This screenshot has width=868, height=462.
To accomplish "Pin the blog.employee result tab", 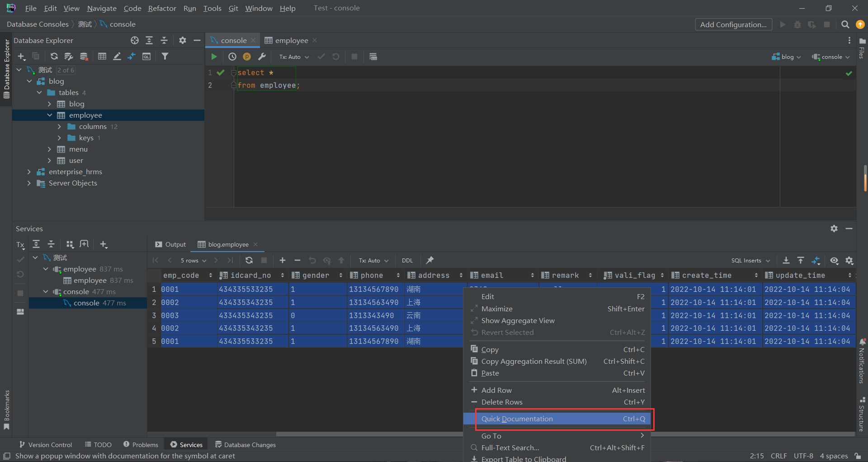I will (430, 260).
